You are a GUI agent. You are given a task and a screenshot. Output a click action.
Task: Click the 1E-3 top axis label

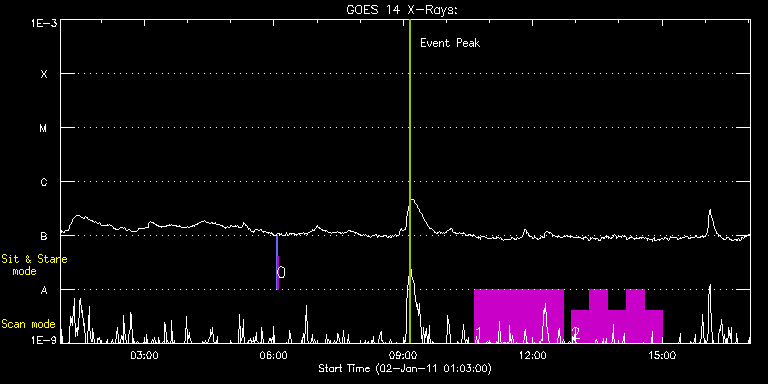coord(43,23)
